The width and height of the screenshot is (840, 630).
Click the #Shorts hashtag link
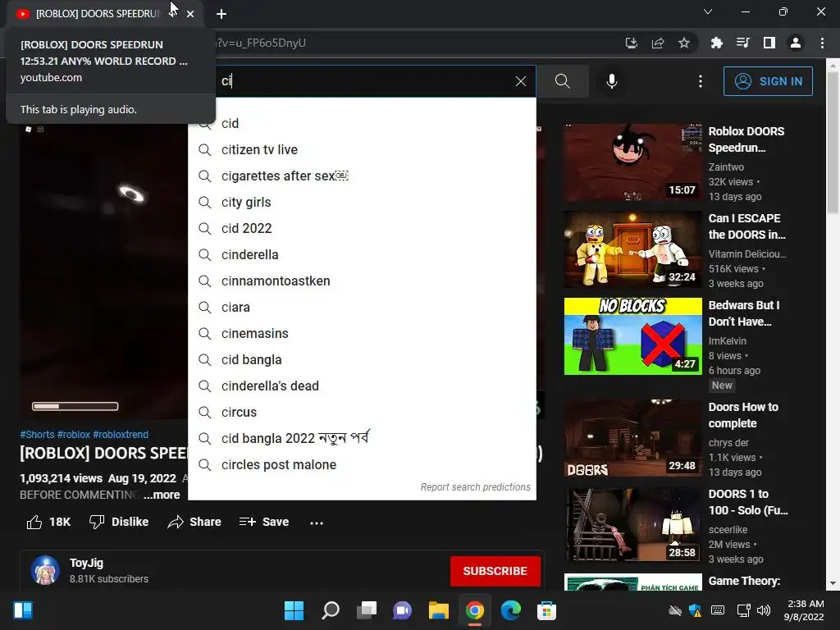(37, 435)
